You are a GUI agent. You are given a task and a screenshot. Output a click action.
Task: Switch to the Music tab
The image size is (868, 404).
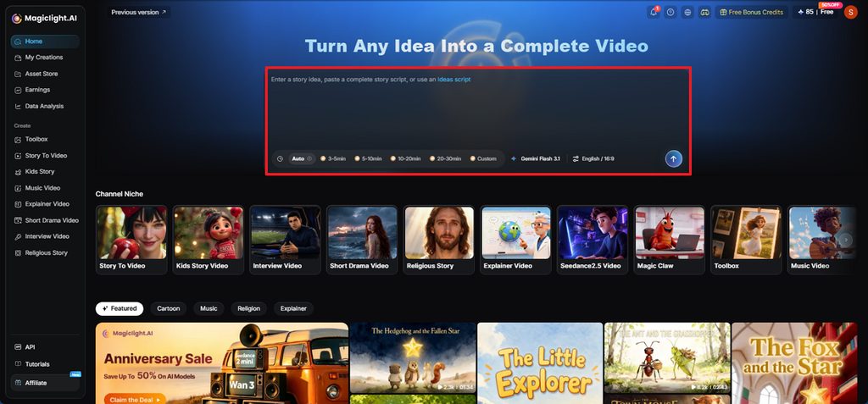209,309
